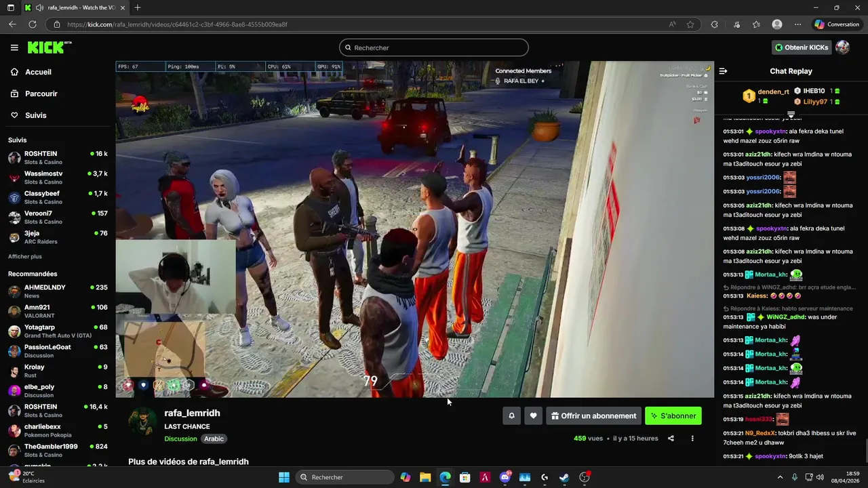Open the Favorites list icon
The height and width of the screenshot is (488, 868).
pyautogui.click(x=756, y=24)
